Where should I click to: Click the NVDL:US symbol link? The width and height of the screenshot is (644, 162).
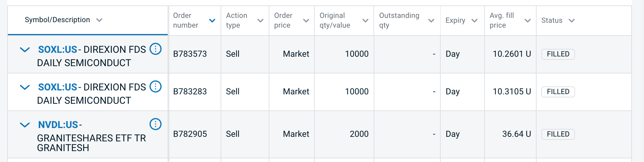(x=58, y=125)
